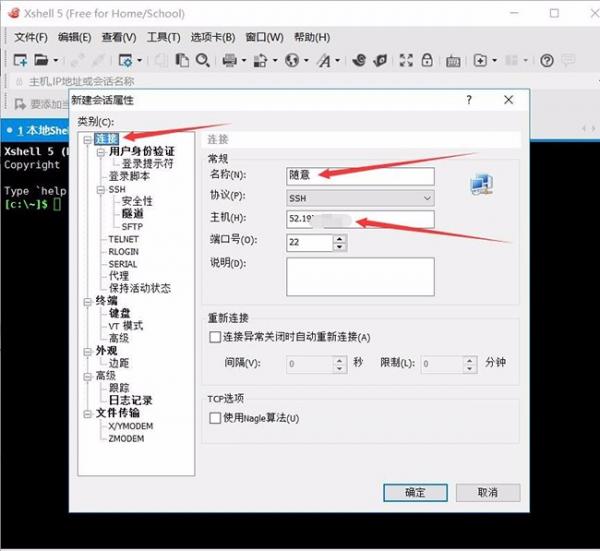Select 日志记录 in category tree
The height and width of the screenshot is (551, 600).
tap(130, 400)
